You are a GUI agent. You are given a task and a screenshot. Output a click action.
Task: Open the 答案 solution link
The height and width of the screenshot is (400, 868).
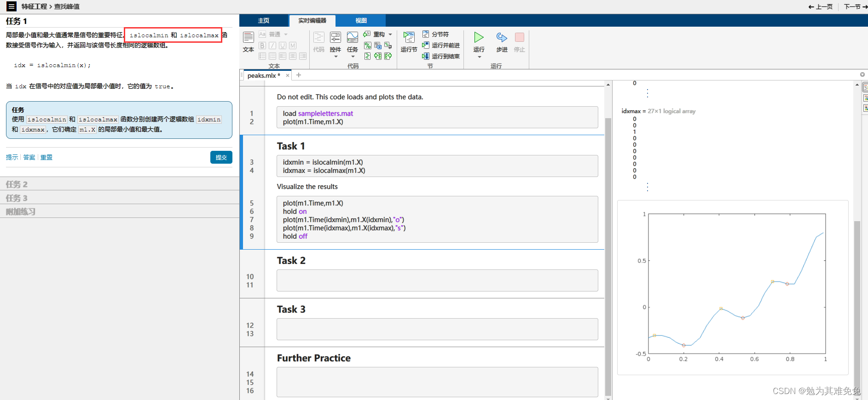(x=29, y=157)
